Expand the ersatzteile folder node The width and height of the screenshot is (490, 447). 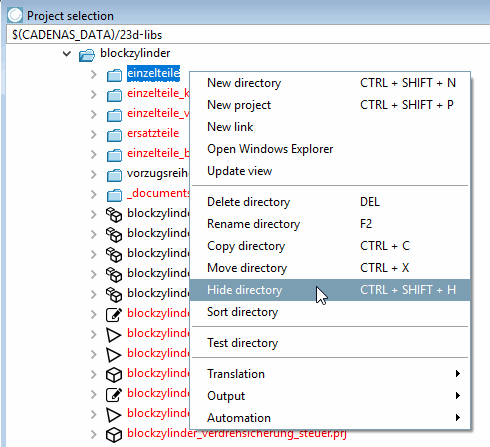[x=94, y=134]
